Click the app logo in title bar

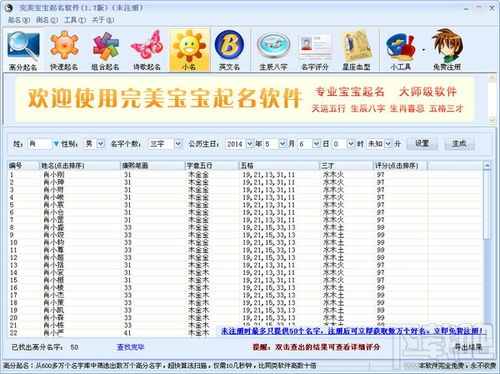coord(9,8)
